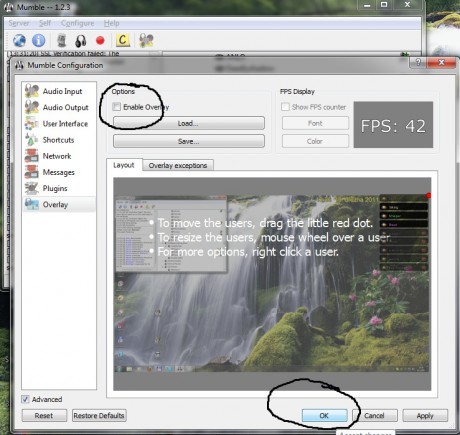Click the Configure settings icon in toolbar
The width and height of the screenshot is (460, 435).
pyautogui.click(x=146, y=40)
